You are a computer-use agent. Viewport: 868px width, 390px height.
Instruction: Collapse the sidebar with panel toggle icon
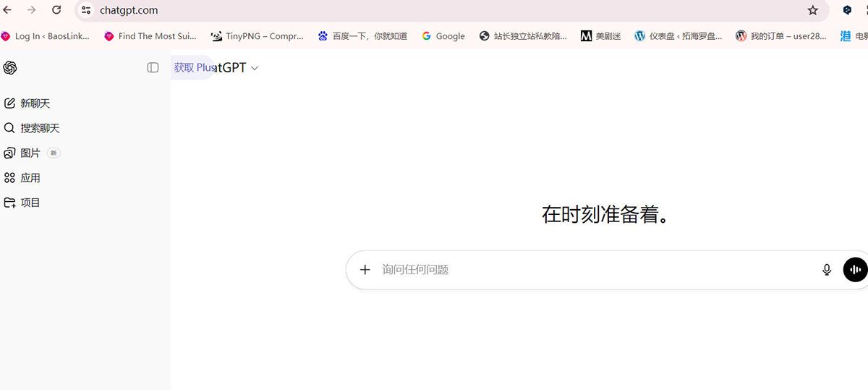(153, 67)
